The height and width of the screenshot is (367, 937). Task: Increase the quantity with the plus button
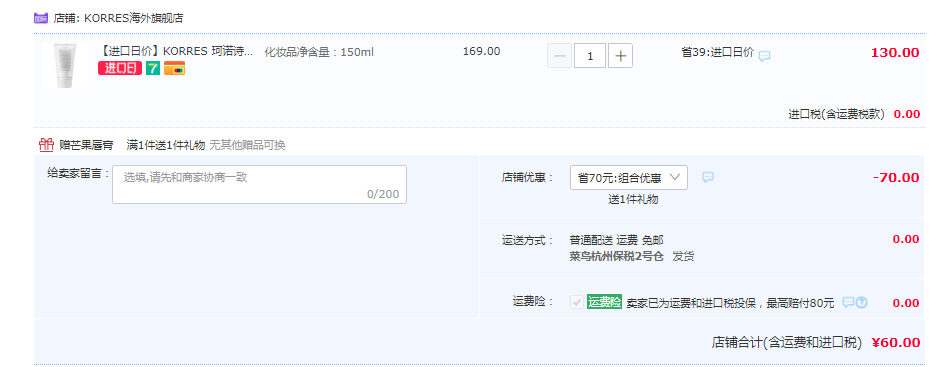tap(620, 56)
